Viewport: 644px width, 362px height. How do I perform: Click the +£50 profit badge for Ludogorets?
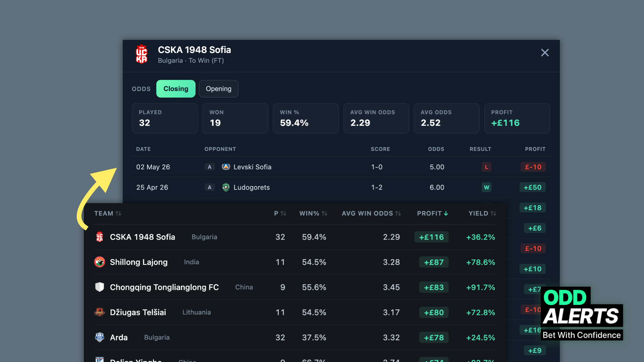pyautogui.click(x=533, y=187)
